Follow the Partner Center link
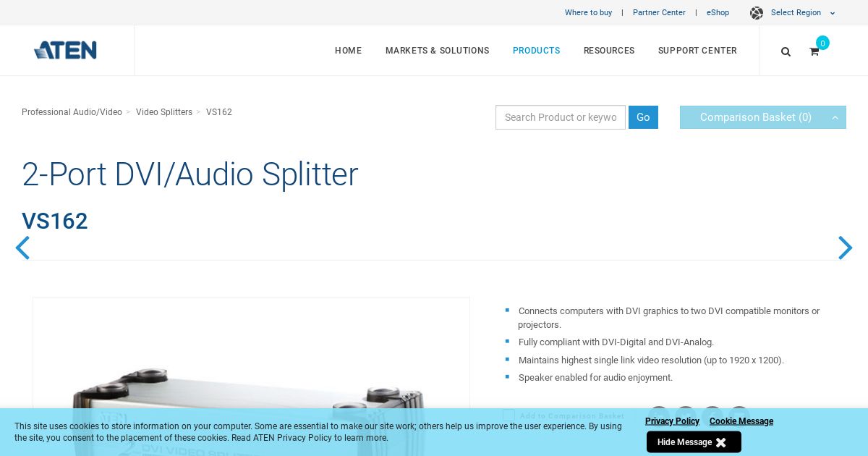The height and width of the screenshot is (456, 868). pos(659,13)
